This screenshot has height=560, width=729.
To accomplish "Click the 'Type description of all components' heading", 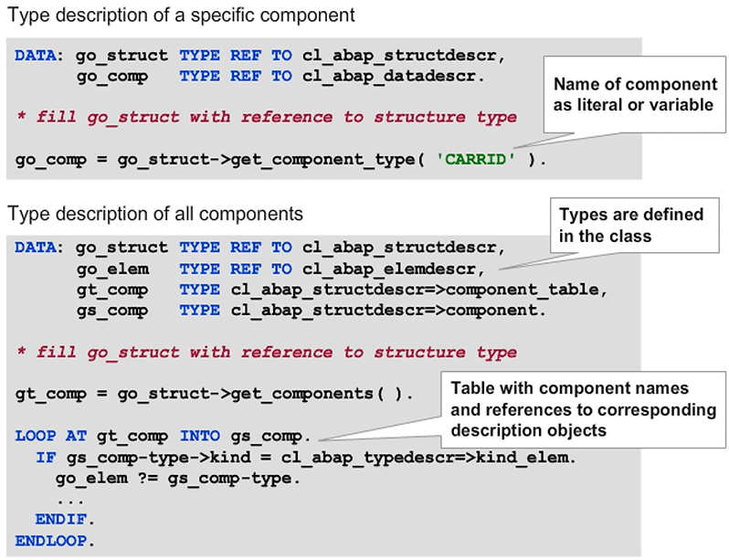I will pyautogui.click(x=155, y=215).
